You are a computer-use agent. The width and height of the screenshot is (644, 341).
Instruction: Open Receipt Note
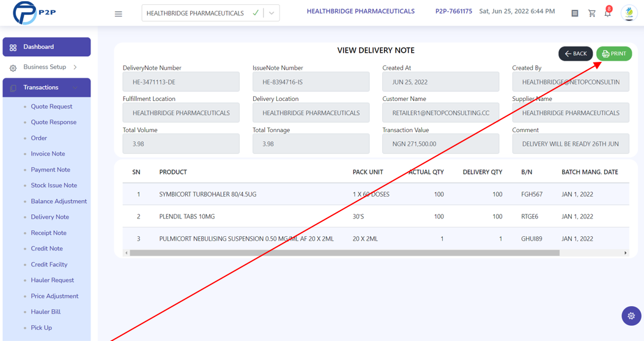48,233
